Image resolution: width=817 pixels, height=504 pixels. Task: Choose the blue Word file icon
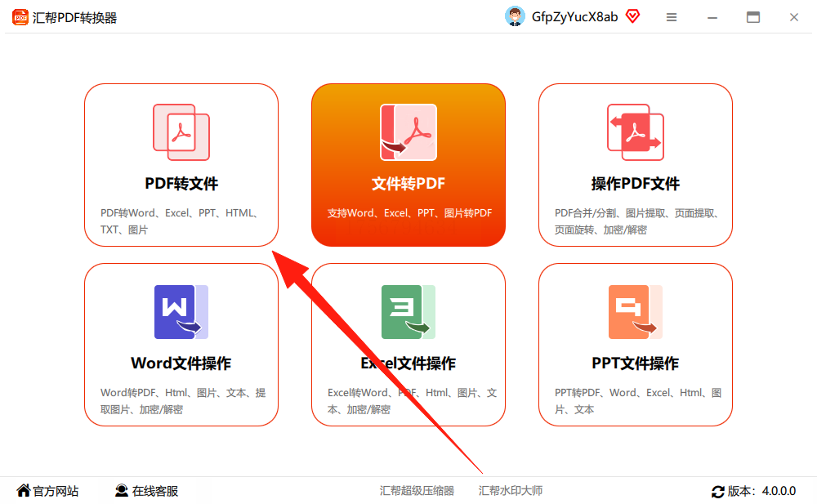[x=181, y=312]
